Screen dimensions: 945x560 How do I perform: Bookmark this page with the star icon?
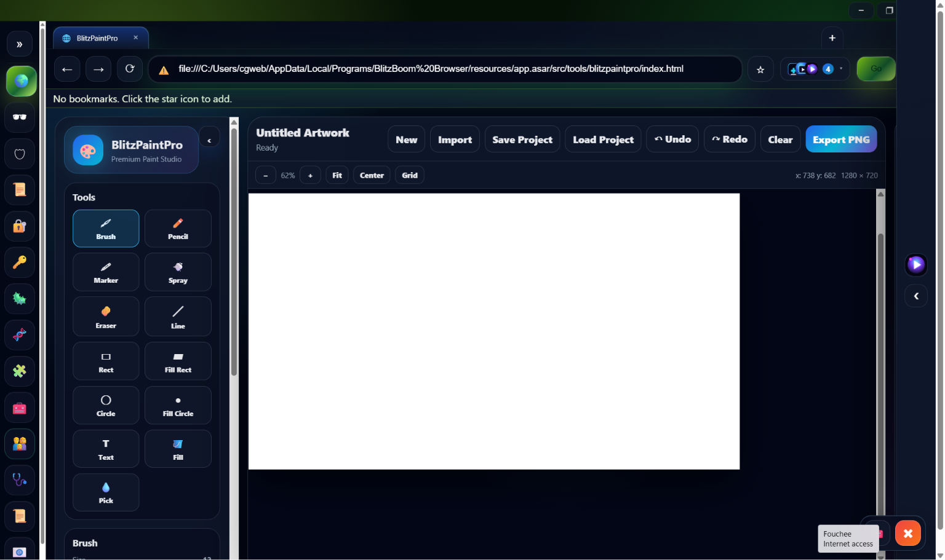760,69
